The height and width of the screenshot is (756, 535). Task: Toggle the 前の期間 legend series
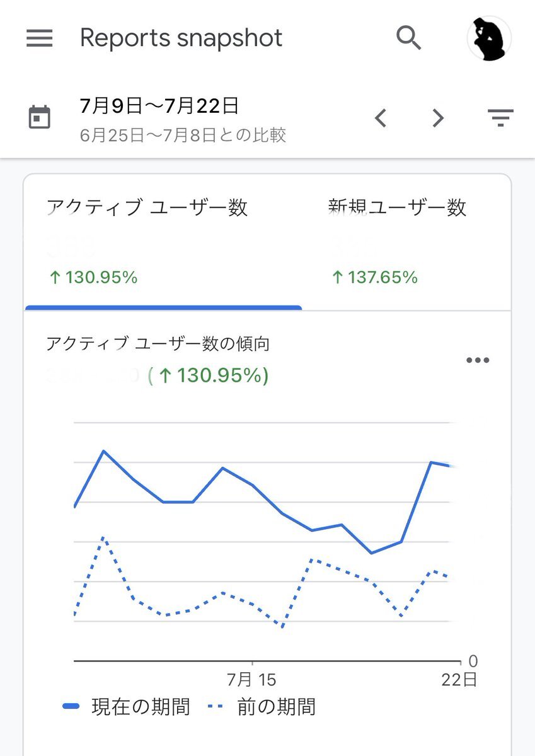(262, 707)
